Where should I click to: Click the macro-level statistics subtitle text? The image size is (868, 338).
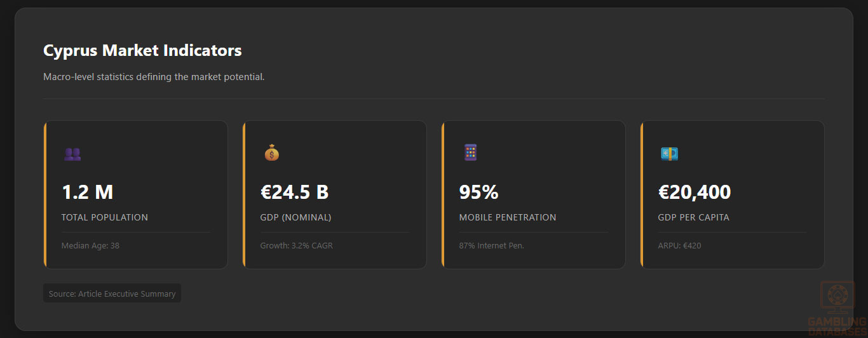point(154,77)
